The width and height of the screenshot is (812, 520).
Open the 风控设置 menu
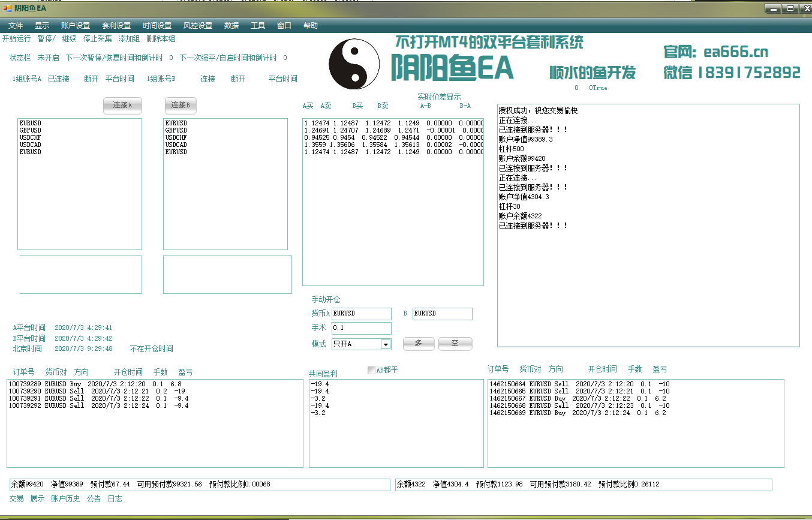click(x=198, y=26)
